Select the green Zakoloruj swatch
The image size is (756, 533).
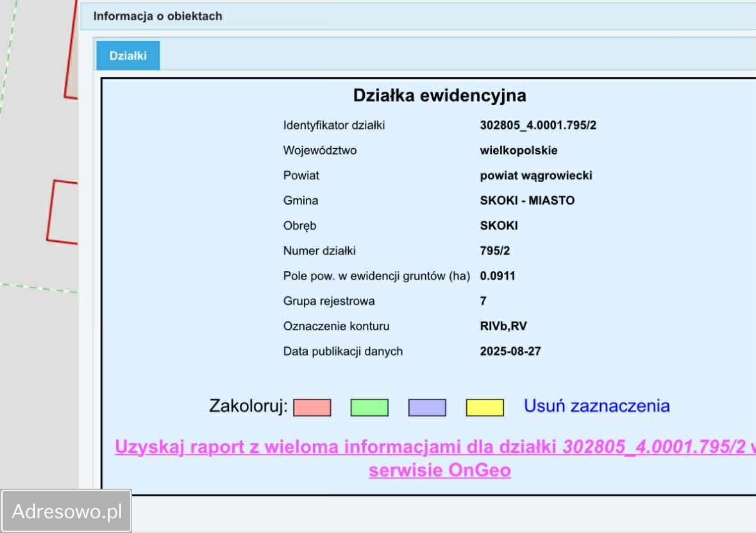[369, 407]
